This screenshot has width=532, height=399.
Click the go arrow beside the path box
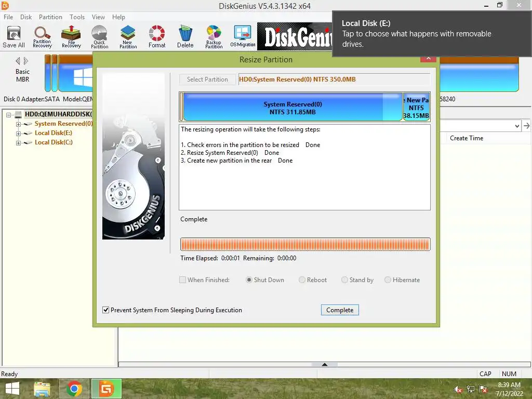point(526,126)
